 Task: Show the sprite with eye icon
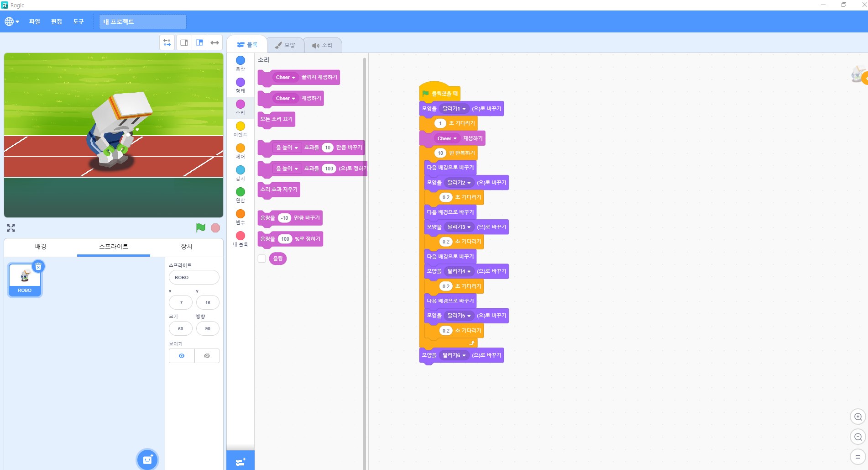tap(182, 356)
